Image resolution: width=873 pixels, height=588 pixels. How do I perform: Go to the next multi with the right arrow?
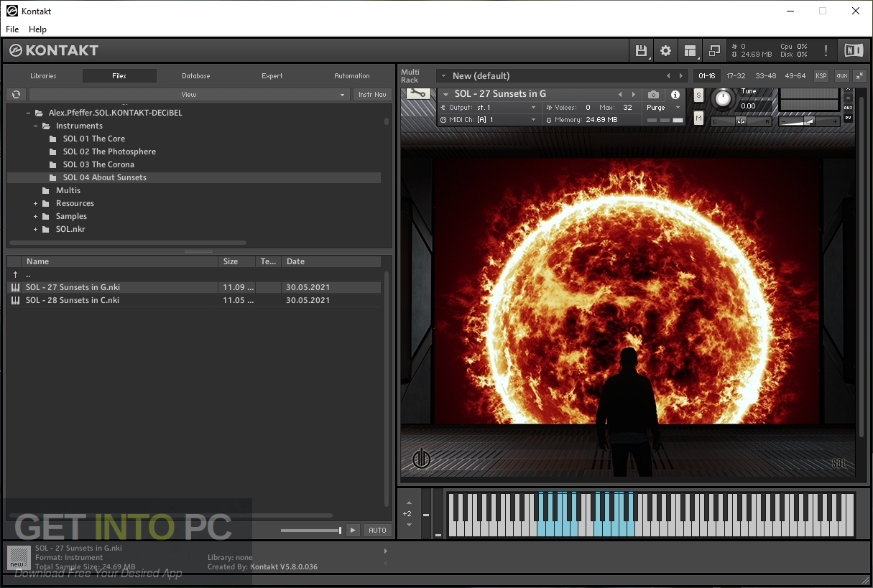click(681, 75)
